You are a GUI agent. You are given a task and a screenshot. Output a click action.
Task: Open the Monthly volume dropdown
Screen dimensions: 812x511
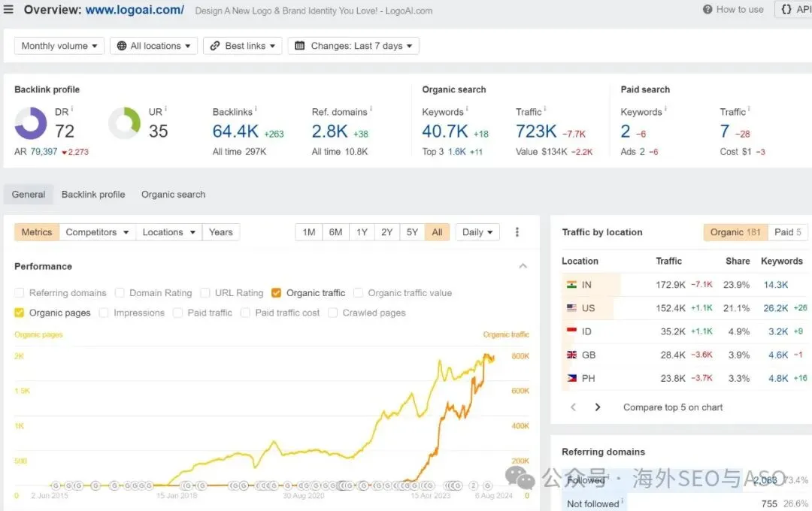(x=59, y=46)
